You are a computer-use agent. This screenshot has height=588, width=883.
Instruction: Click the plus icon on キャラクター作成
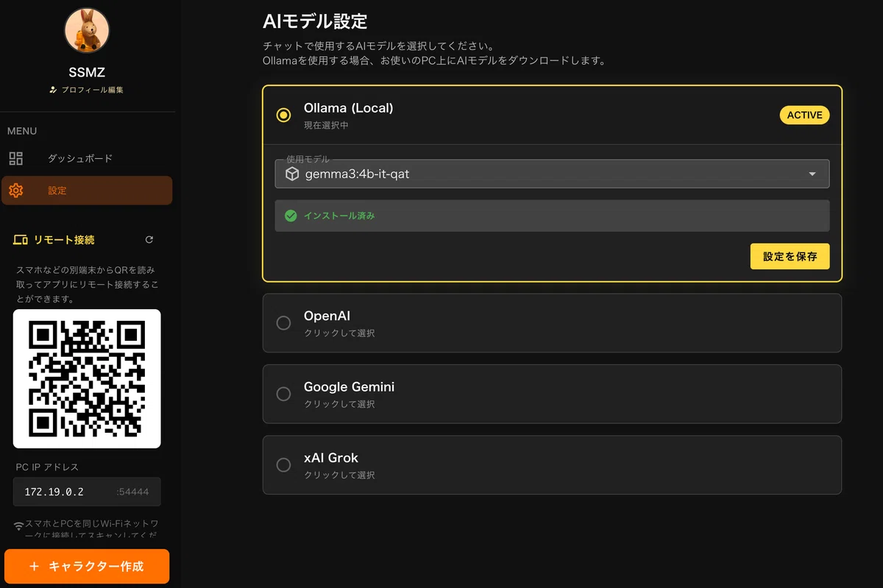point(34,567)
